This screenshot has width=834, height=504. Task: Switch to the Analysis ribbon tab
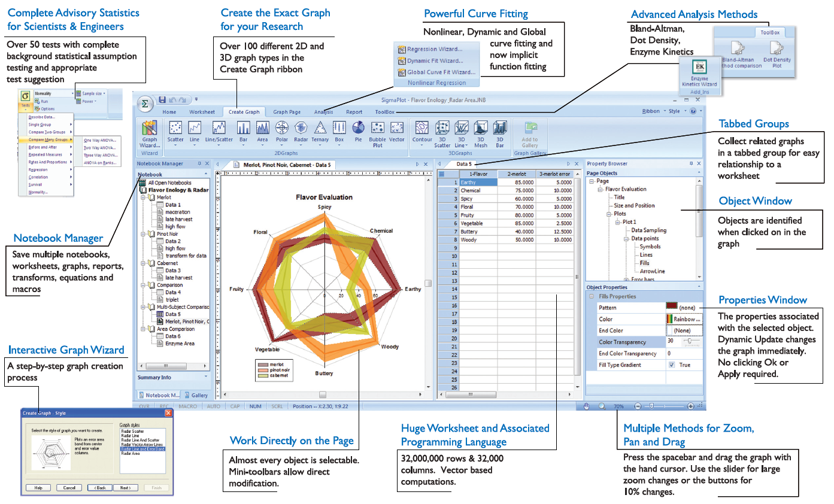[x=323, y=112]
